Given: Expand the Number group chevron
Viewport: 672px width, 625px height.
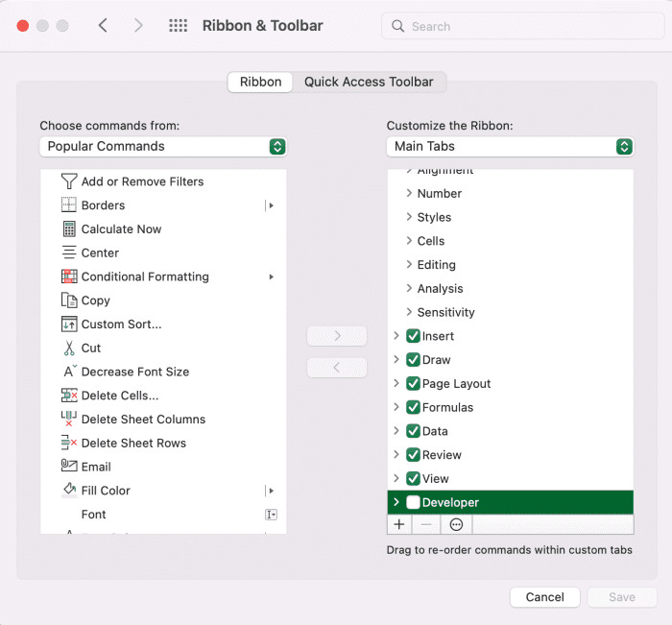Looking at the screenshot, I should (x=409, y=193).
